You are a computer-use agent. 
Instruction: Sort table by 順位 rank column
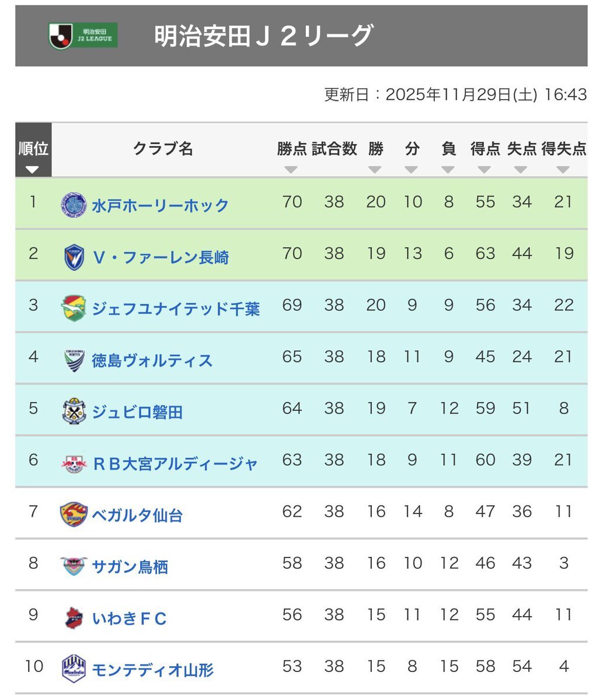[33, 169]
